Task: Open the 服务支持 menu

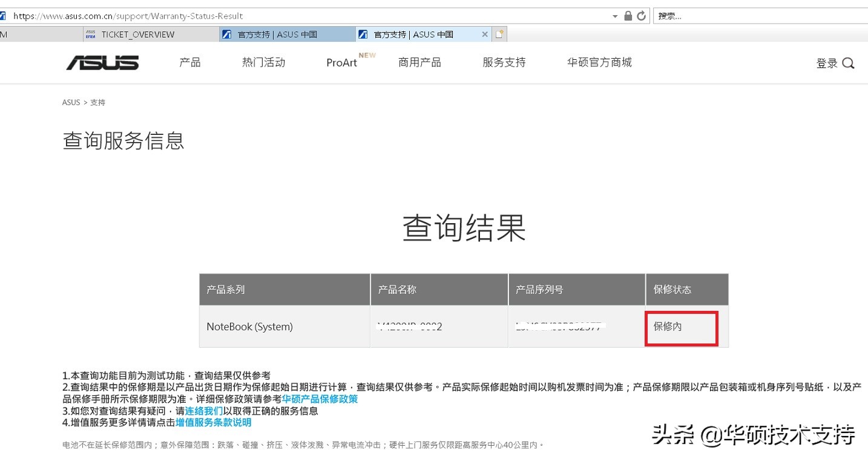Action: (504, 62)
